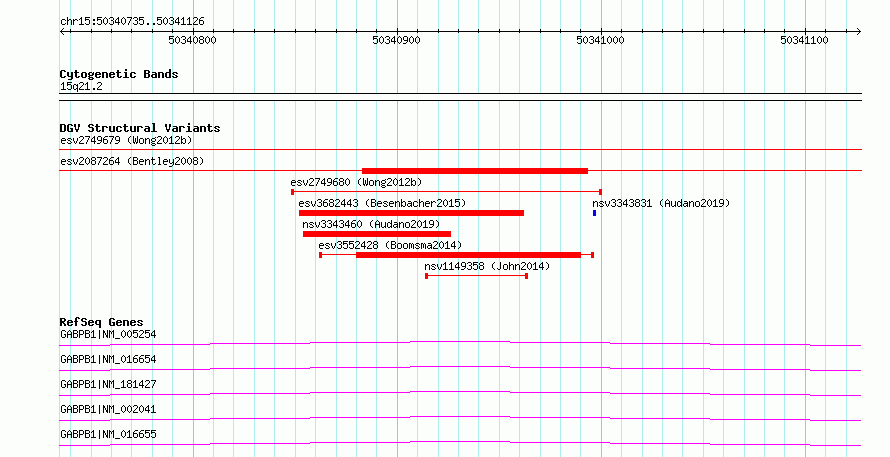Open gene GABPB1|NM_005254 label
The width and height of the screenshot is (890, 457).
(108, 334)
